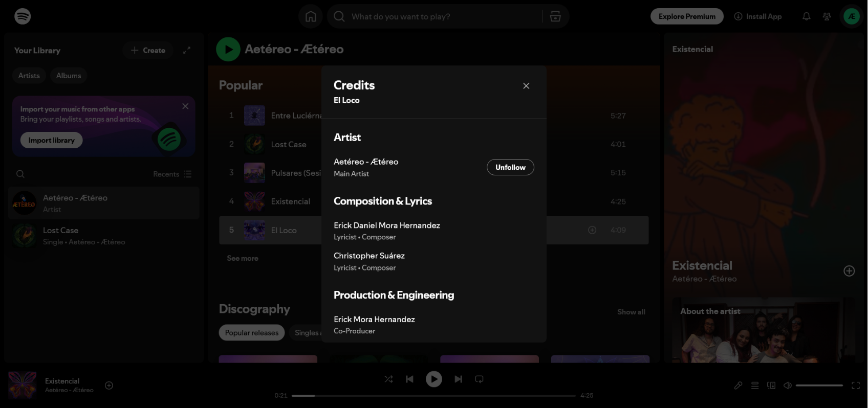
Task: Open Friend Activity icon
Action: click(827, 16)
